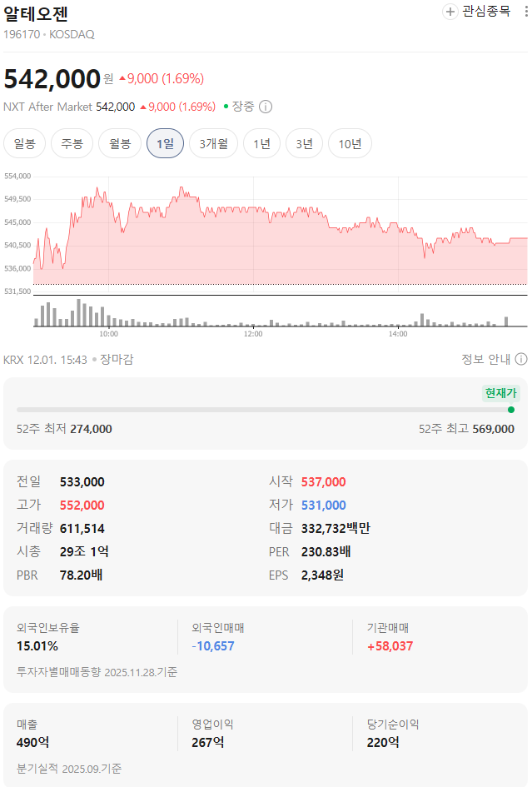Click the 분기실적 2025.09.기준 note
532x787 pixels.
tap(69, 769)
